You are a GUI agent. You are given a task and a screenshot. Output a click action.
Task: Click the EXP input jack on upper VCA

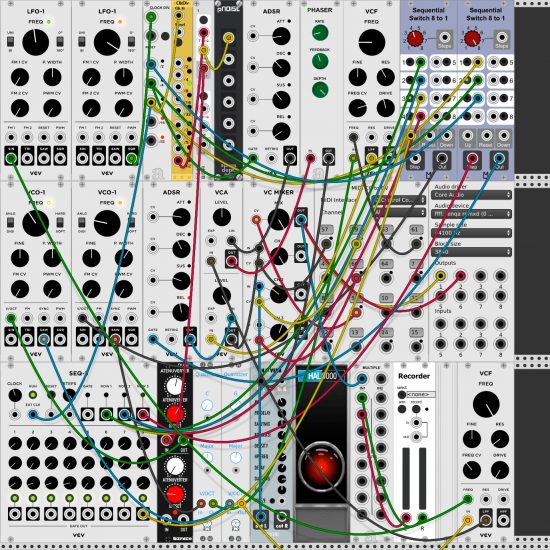coord(211,241)
